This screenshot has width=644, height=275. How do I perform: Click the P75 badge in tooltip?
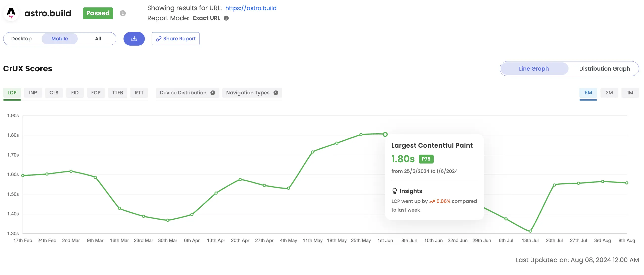(x=426, y=159)
